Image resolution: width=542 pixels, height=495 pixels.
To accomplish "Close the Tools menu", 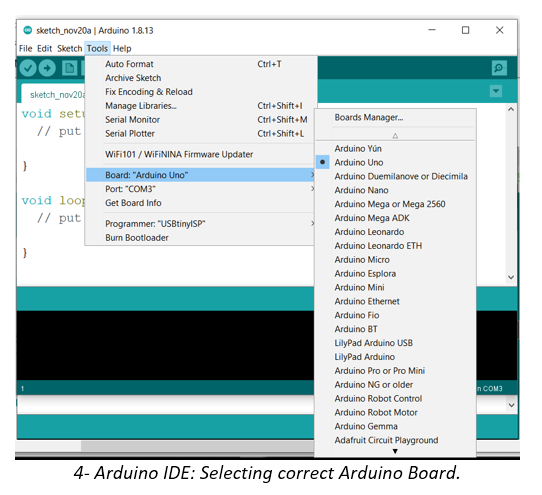I will [x=97, y=48].
